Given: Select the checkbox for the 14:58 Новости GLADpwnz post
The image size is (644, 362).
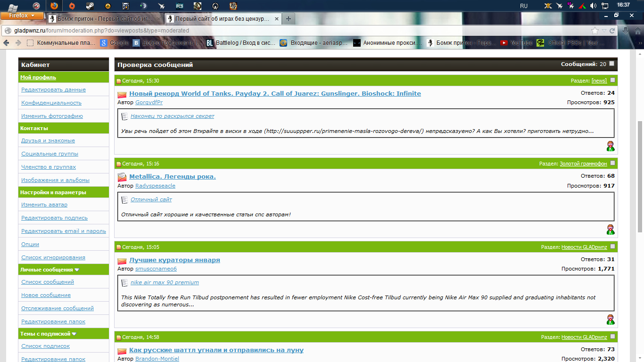Looking at the screenshot, I should [613, 337].
